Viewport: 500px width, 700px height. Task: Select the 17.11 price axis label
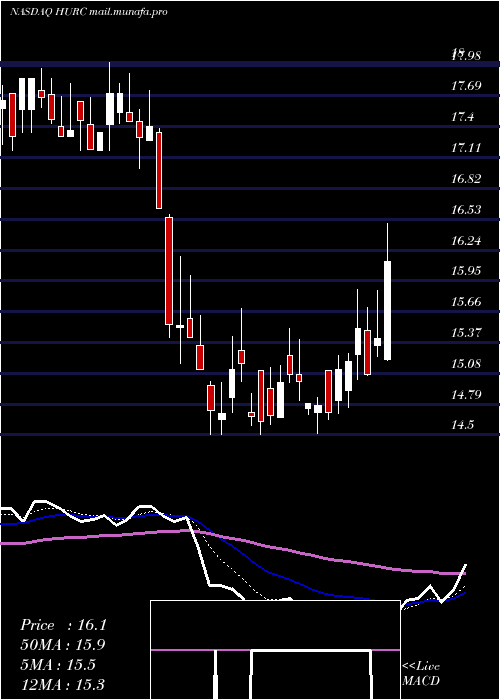tap(467, 148)
